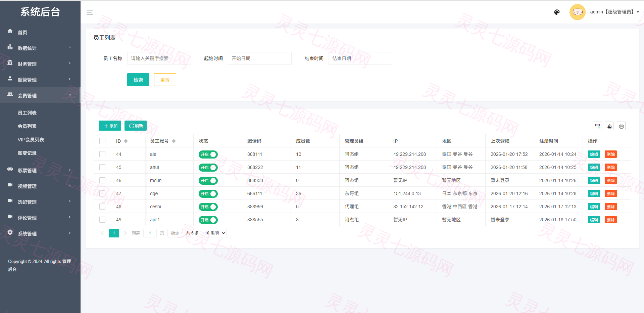Screen dimensions: 644x313
Task: Open the 员工列表 submenu item
Action: (x=27, y=113)
